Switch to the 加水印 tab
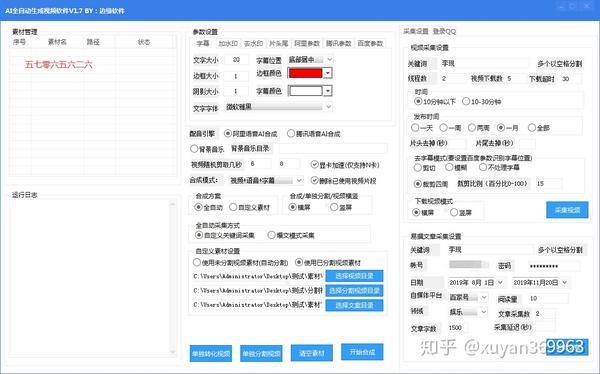 pos(228,44)
